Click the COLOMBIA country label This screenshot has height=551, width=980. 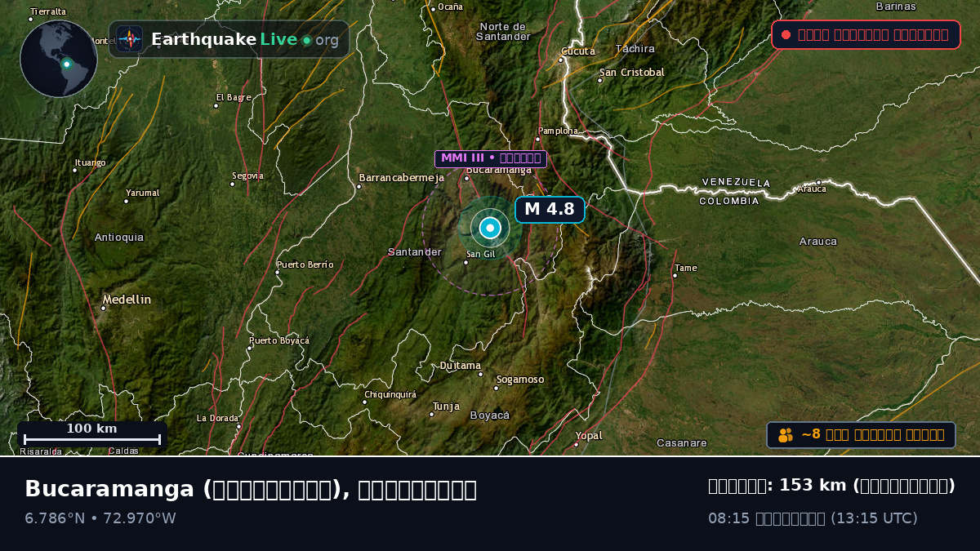coord(729,201)
